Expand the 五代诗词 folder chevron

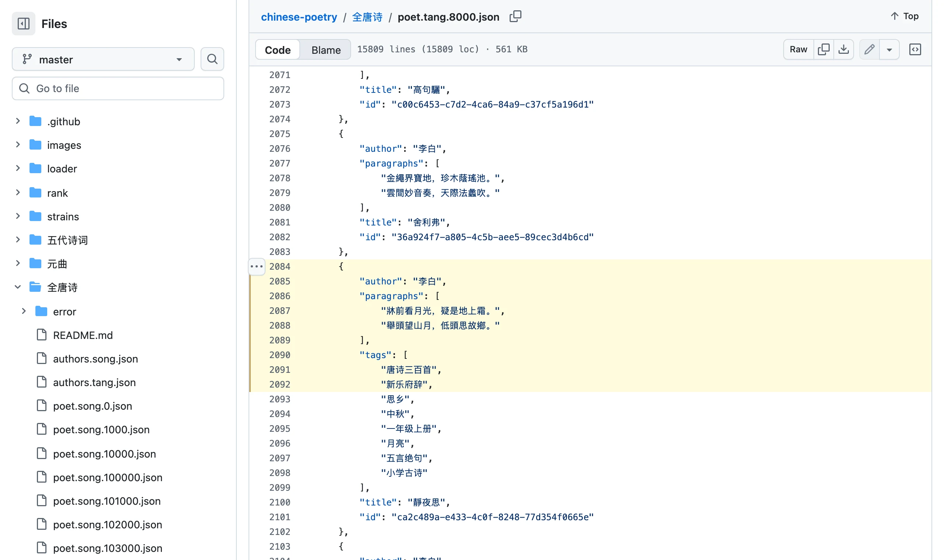click(18, 239)
